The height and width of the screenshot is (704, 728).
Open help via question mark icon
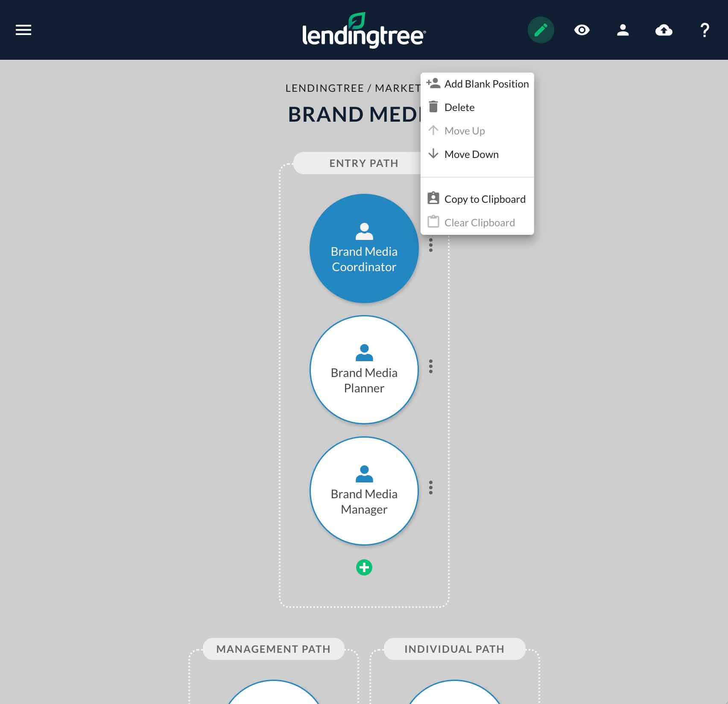click(705, 30)
